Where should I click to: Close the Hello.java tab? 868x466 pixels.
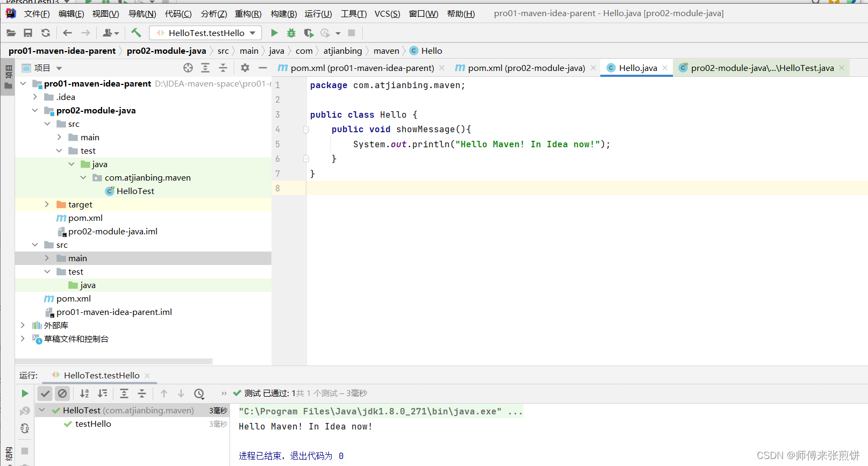tap(665, 68)
